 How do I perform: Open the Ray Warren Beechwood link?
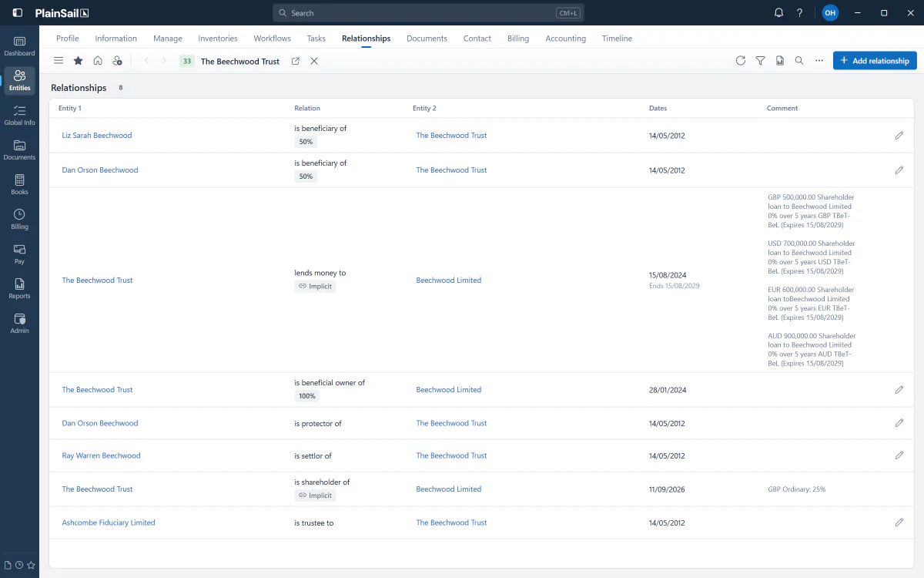[x=102, y=455]
